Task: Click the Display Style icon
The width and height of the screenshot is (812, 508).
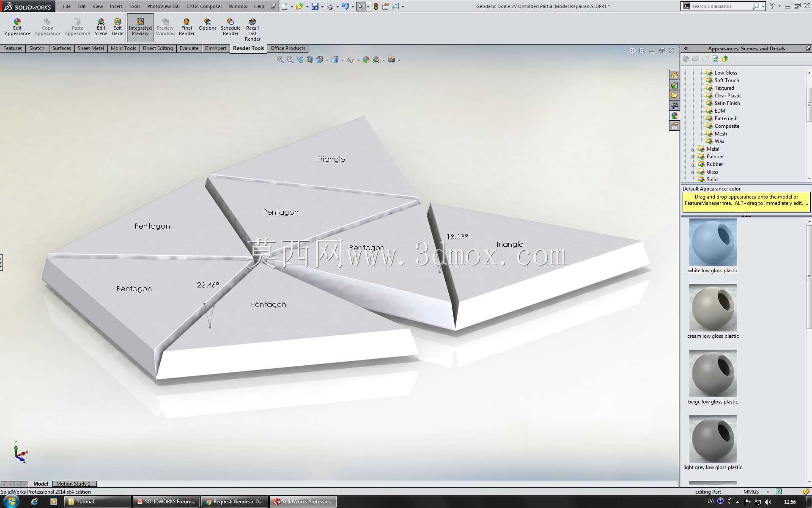Action: point(335,60)
